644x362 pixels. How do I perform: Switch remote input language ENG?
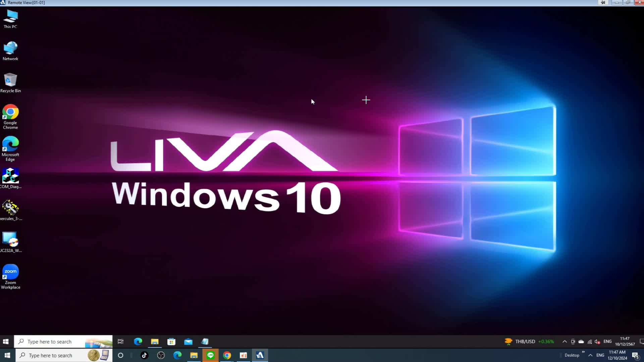(607, 342)
